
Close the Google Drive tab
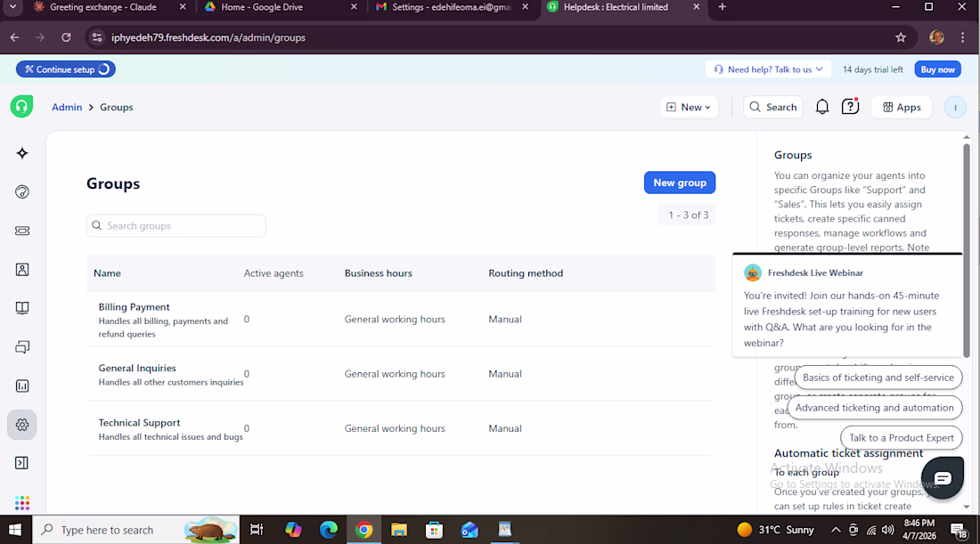coord(354,7)
